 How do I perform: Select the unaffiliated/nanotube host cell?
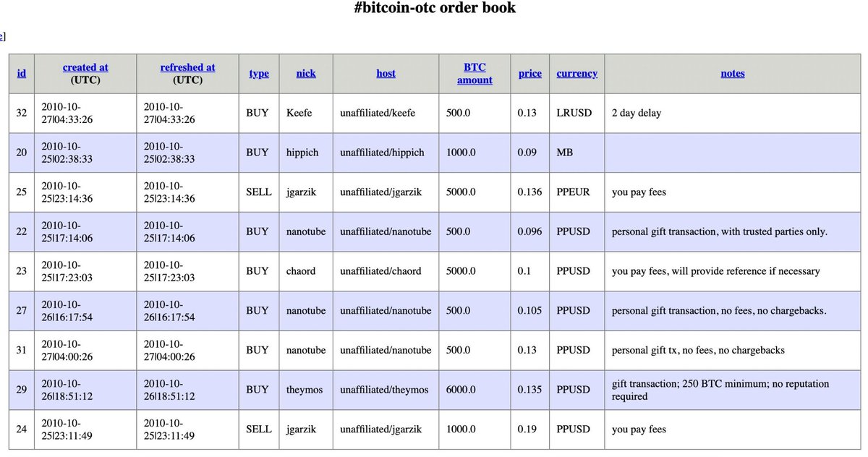tap(386, 231)
